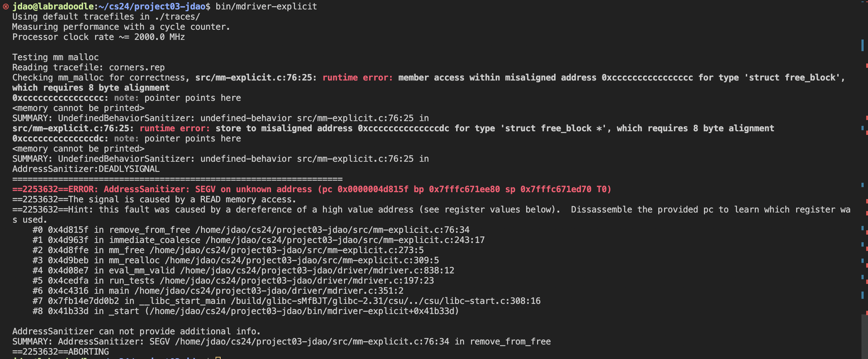Open mdriver.c:838:12 link in eval_mm_valid frame

pyautogui.click(x=317, y=271)
